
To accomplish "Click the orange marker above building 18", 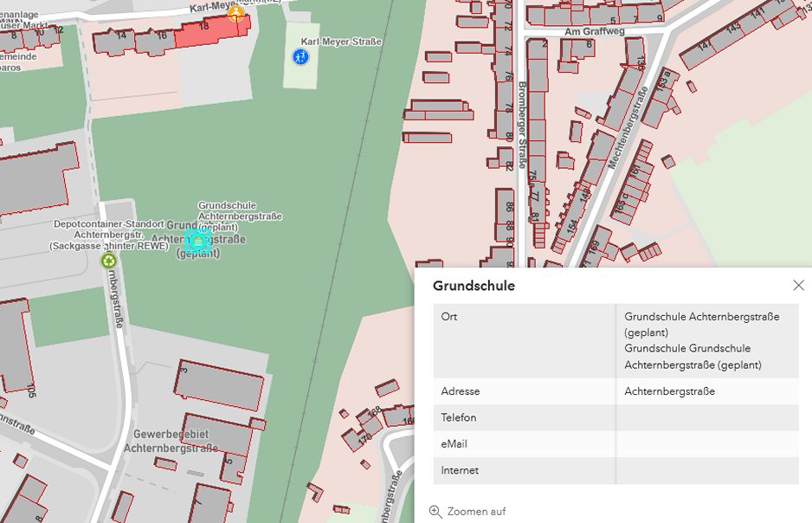I will tap(235, 13).
